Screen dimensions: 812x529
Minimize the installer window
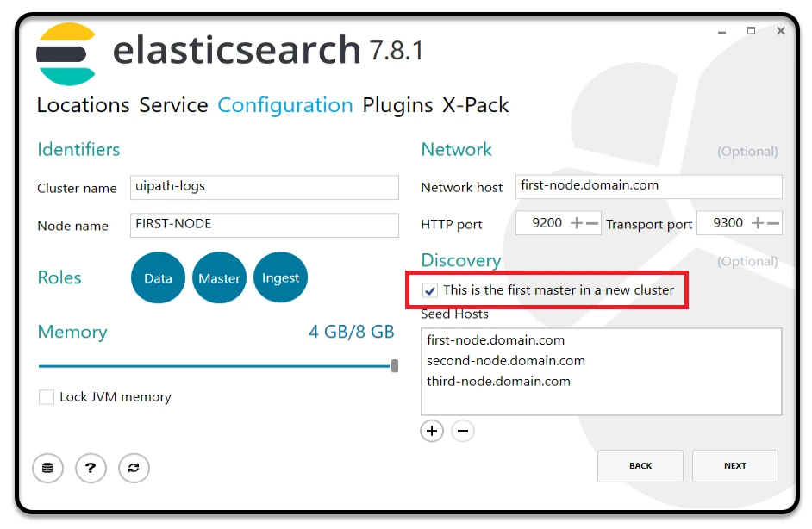tap(721, 32)
